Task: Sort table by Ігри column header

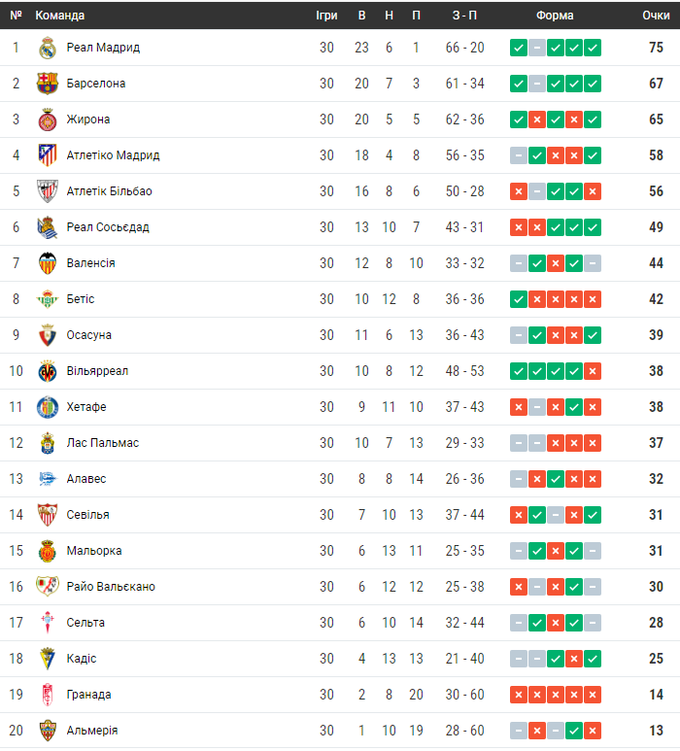Action: click(x=327, y=16)
